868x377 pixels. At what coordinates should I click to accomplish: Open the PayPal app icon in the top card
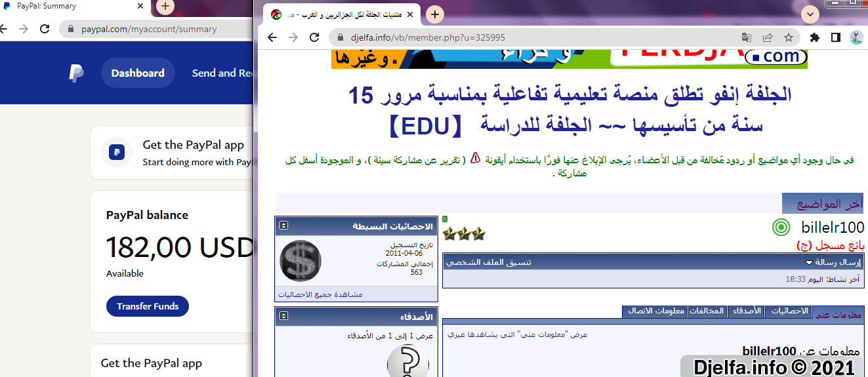click(x=117, y=152)
